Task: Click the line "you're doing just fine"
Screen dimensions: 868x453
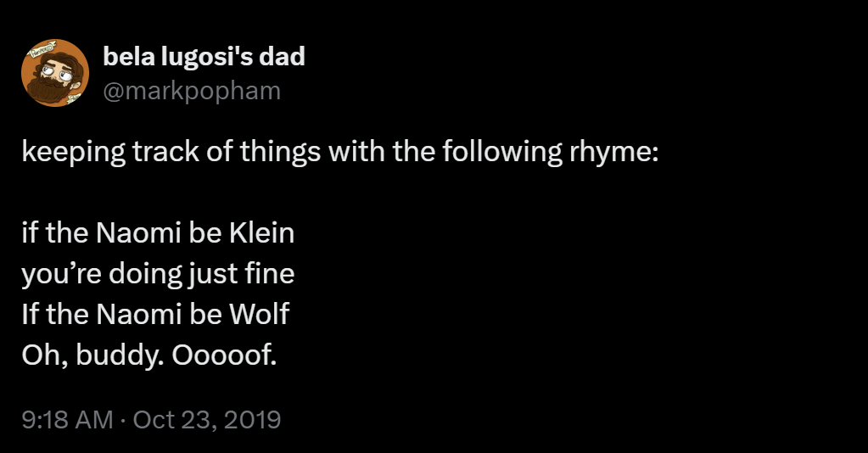Action: pos(158,274)
